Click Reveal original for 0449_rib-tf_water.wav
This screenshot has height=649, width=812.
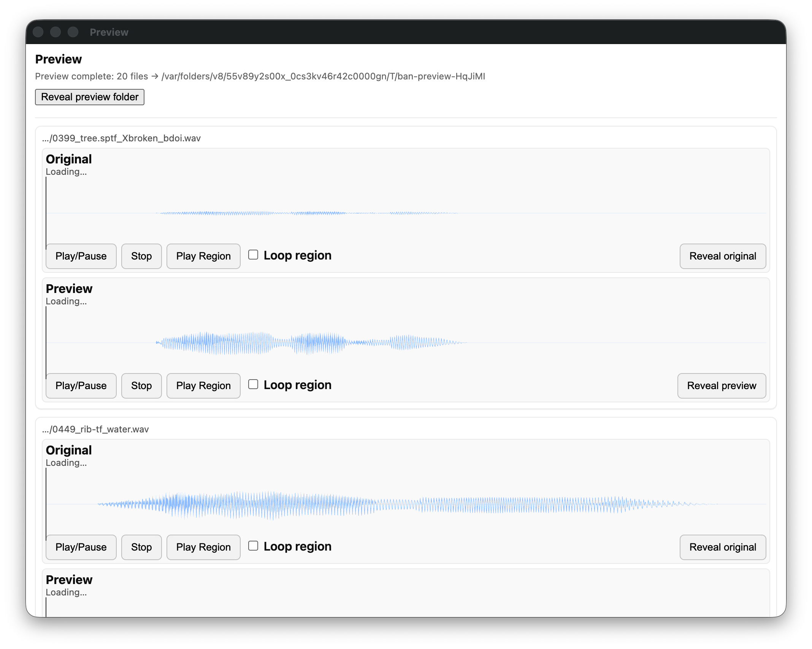[722, 547]
